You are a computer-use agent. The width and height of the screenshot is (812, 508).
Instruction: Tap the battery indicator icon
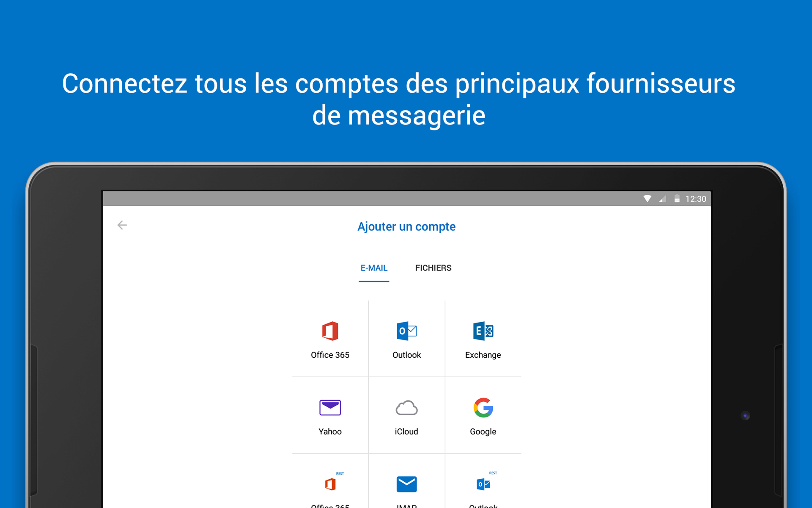coord(677,199)
